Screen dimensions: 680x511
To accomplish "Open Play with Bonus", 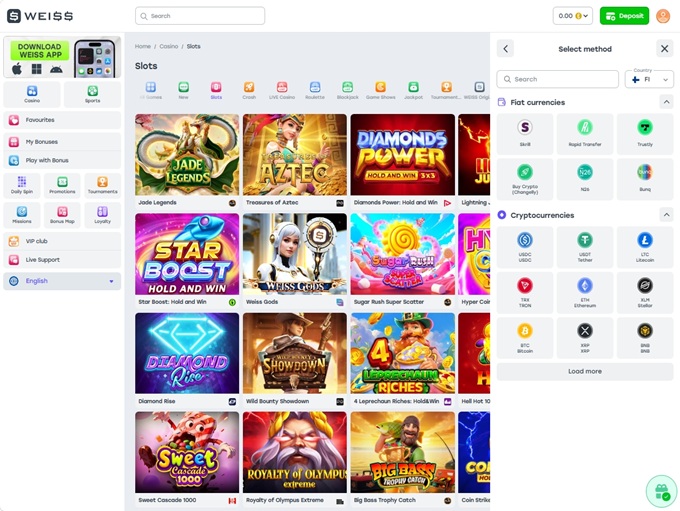I will click(x=62, y=161).
